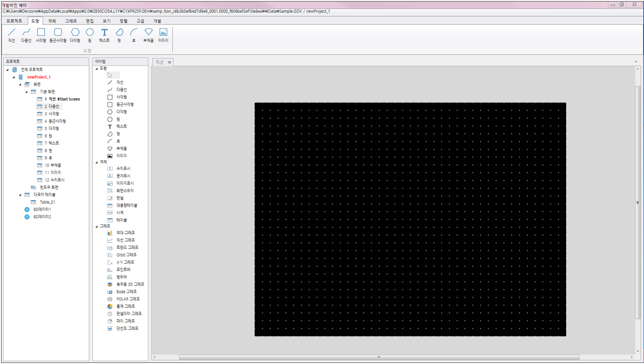Image resolution: width=644 pixels, height=364 pixels.
Task: Choose the 사각형 rectangle tool in the ribbon
Action: (41, 35)
